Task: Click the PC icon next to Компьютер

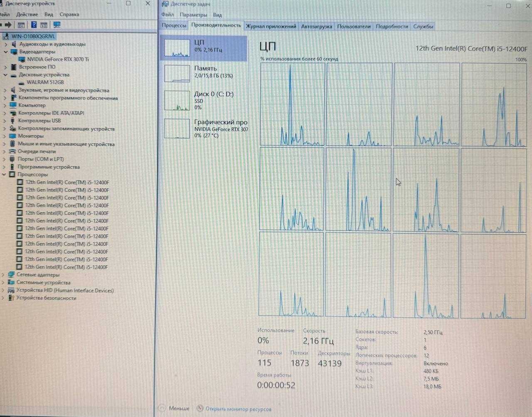Action: tap(13, 105)
